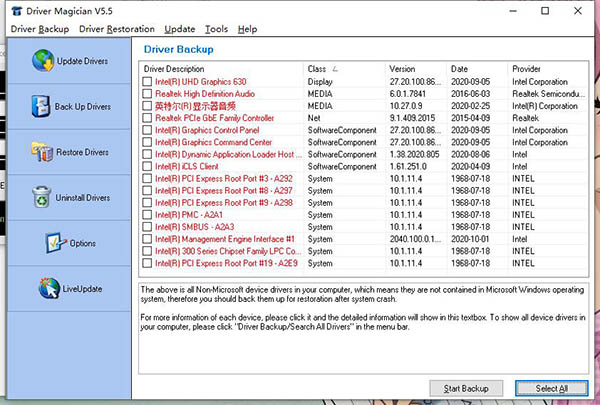Image resolution: width=600 pixels, height=405 pixels.
Task: Click the Driver Backup panel heading
Action: pos(179,49)
